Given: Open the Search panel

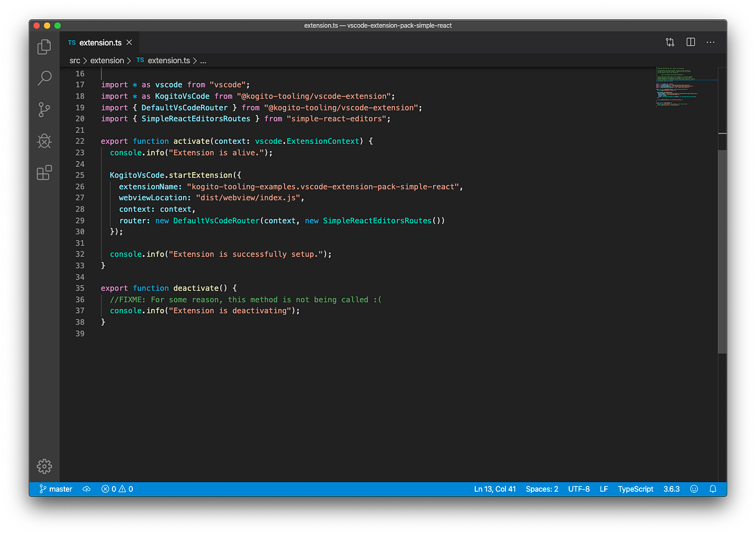Looking at the screenshot, I should [x=44, y=78].
